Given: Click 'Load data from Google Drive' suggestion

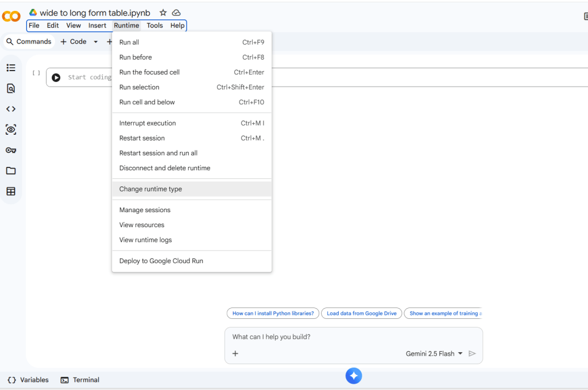Looking at the screenshot, I should click(x=362, y=313).
